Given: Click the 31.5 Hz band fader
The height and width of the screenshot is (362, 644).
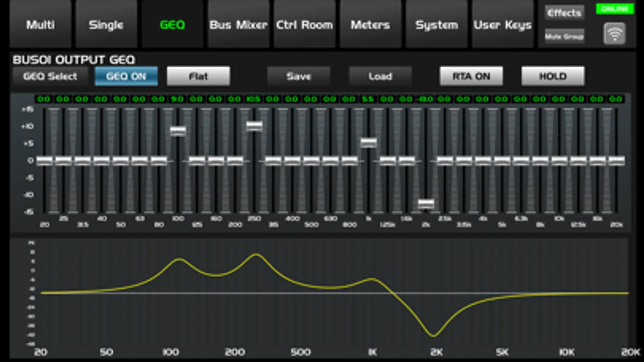Looking at the screenshot, I should [83, 160].
